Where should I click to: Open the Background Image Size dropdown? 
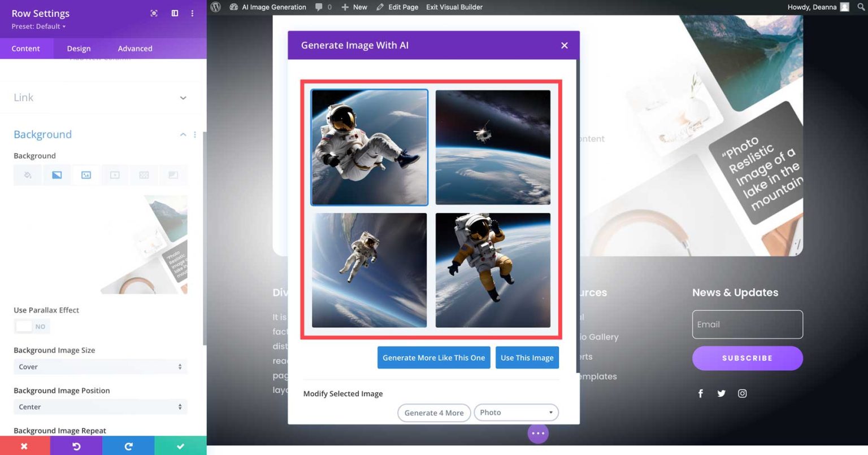click(x=100, y=366)
